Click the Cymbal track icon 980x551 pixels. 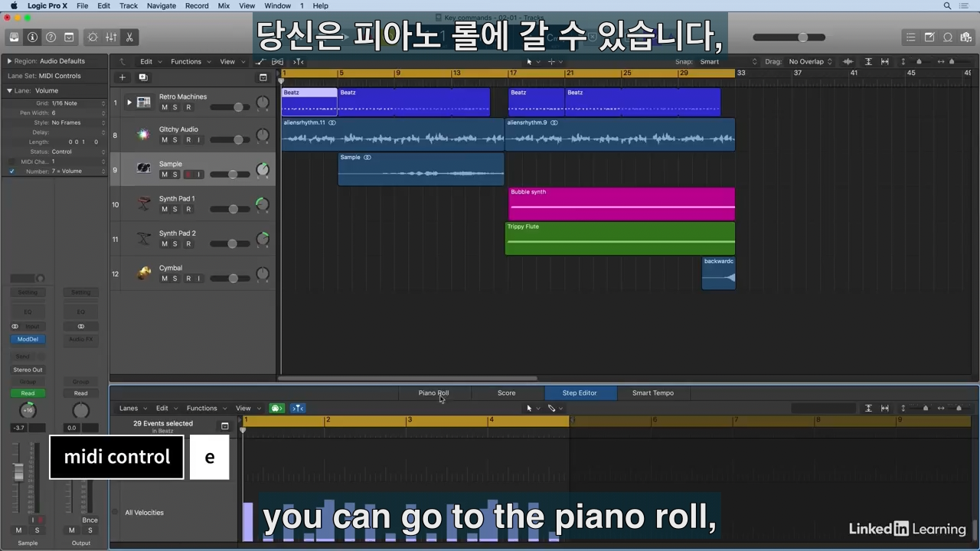point(143,273)
